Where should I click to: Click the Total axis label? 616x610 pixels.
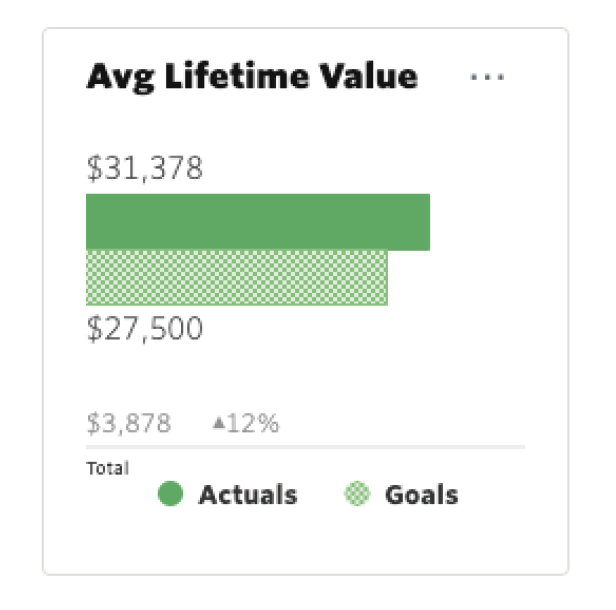coord(107,467)
